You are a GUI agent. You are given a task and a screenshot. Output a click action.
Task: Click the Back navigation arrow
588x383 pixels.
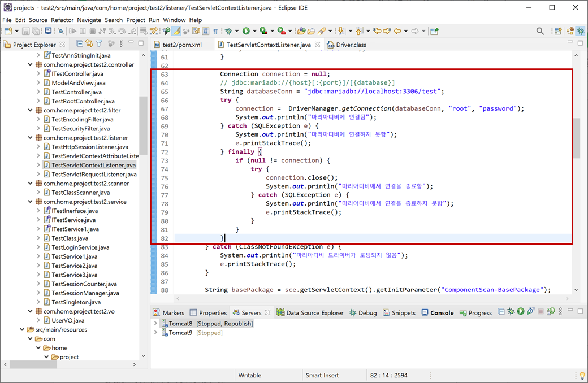click(x=397, y=31)
